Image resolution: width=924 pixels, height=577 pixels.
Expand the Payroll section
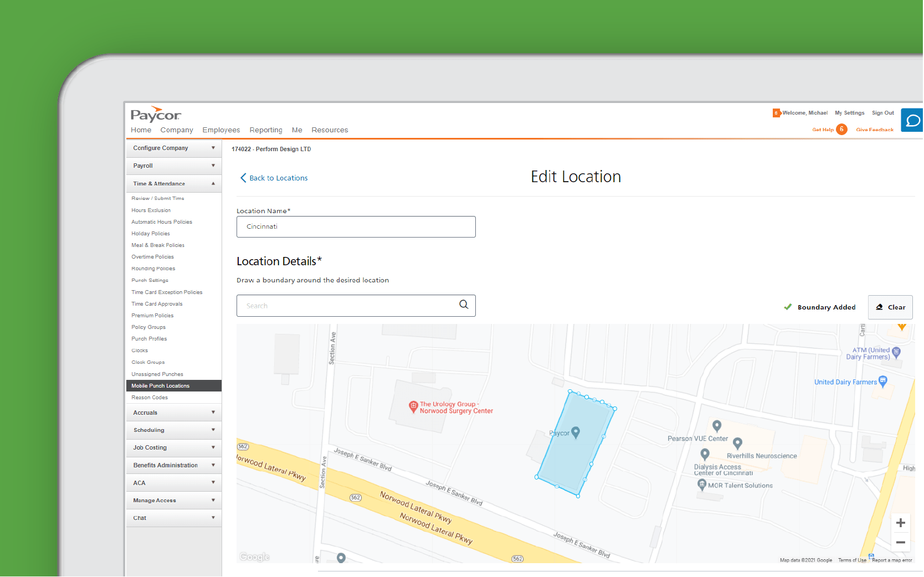(174, 166)
